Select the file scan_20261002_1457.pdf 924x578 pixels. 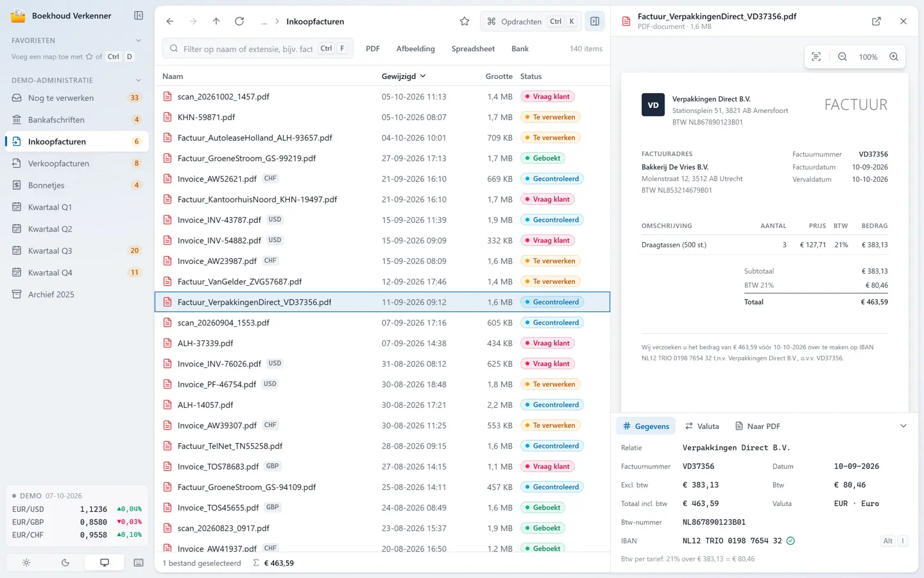click(382, 96)
